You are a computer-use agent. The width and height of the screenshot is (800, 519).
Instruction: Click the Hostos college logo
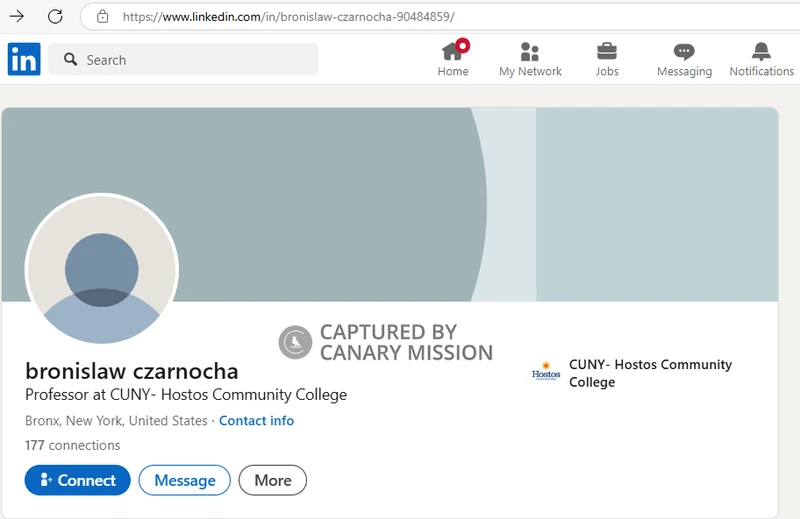click(546, 372)
